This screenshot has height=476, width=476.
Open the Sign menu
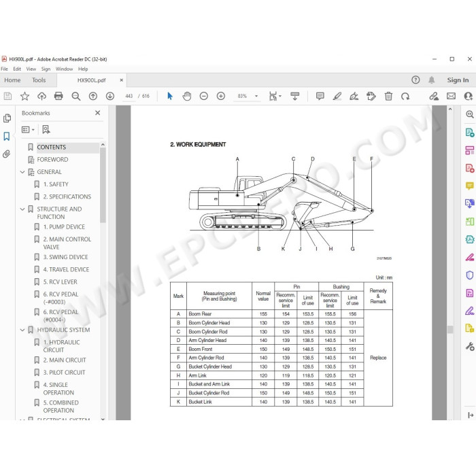point(46,69)
